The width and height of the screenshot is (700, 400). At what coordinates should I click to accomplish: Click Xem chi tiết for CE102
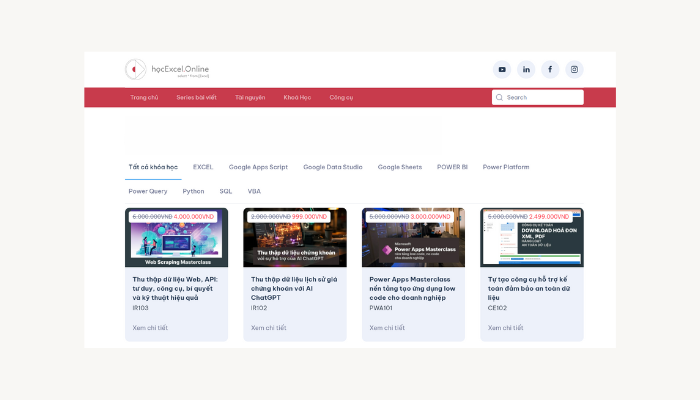click(505, 328)
